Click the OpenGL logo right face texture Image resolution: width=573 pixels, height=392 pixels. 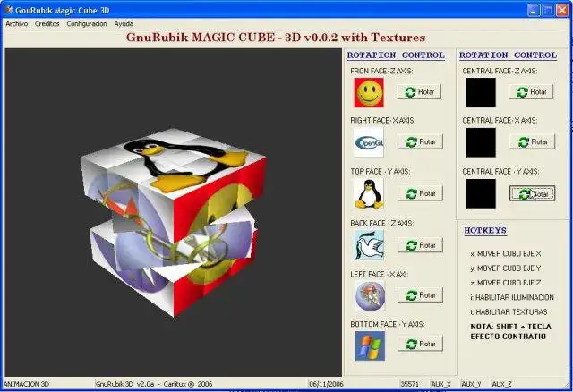click(369, 142)
